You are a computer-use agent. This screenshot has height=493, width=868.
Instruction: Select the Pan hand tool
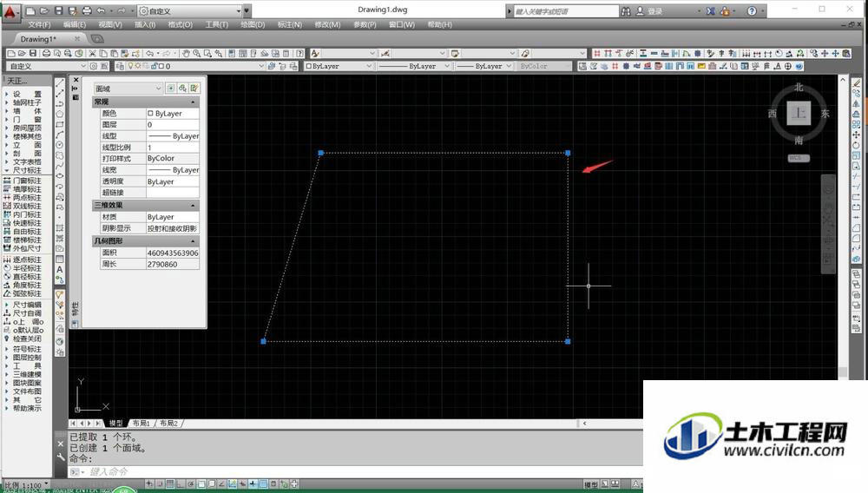186,54
